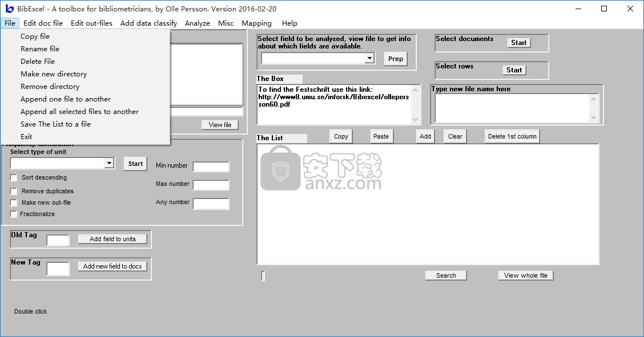644x337 pixels.
Task: Open the Analyze menu
Action: (198, 23)
